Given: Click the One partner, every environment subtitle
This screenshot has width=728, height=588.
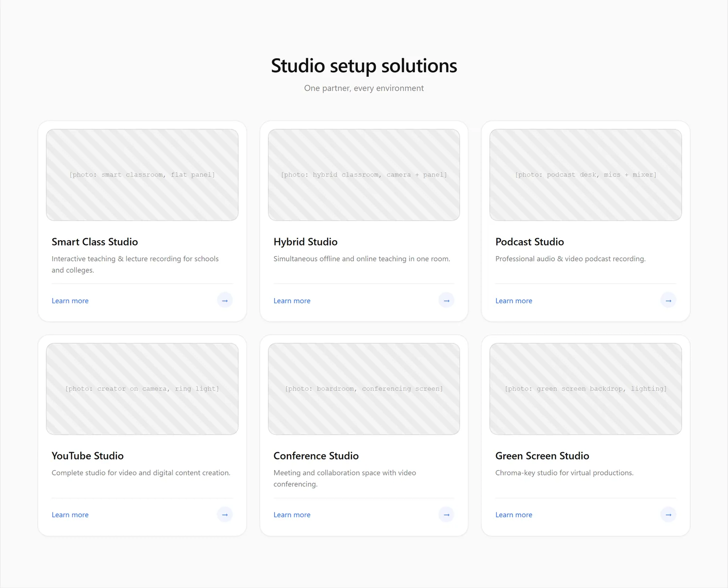Looking at the screenshot, I should tap(364, 88).
